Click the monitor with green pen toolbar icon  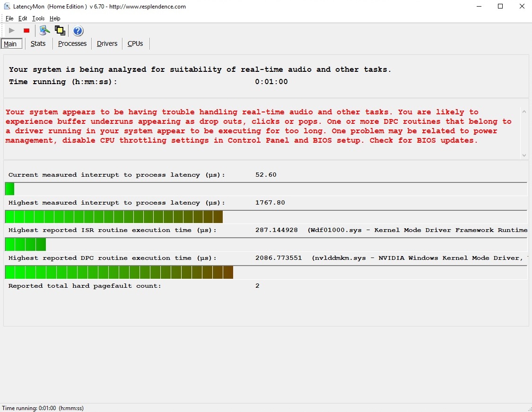[44, 31]
